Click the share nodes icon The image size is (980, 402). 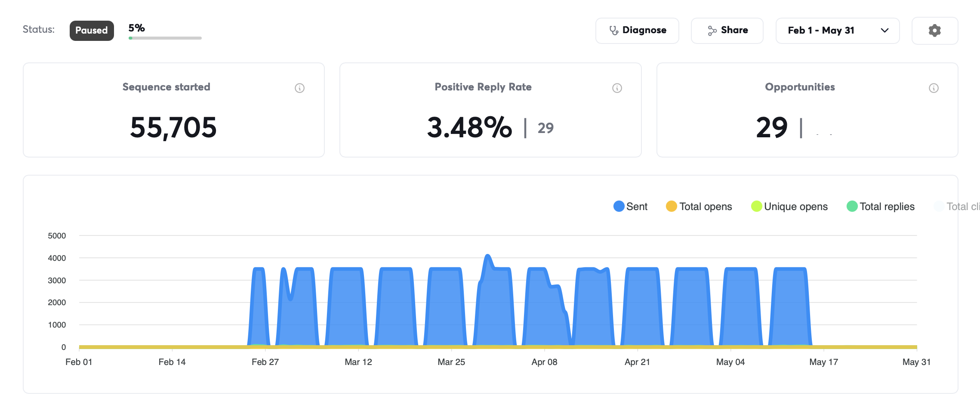coord(712,31)
